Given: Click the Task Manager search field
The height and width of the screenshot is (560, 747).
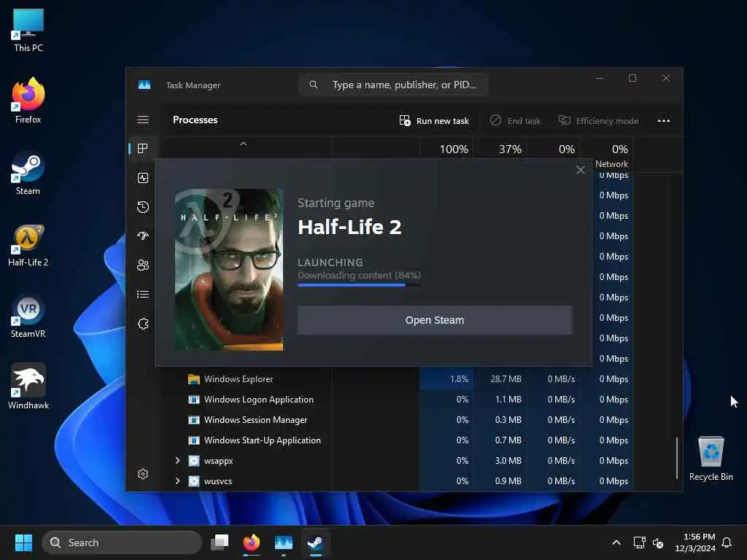Looking at the screenshot, I should [393, 85].
